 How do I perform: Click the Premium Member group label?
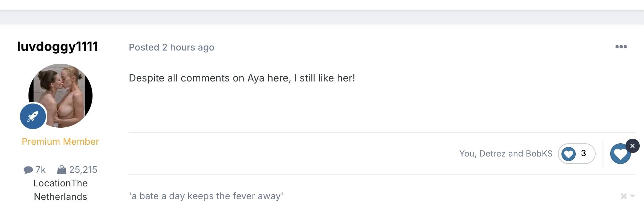pyautogui.click(x=60, y=142)
